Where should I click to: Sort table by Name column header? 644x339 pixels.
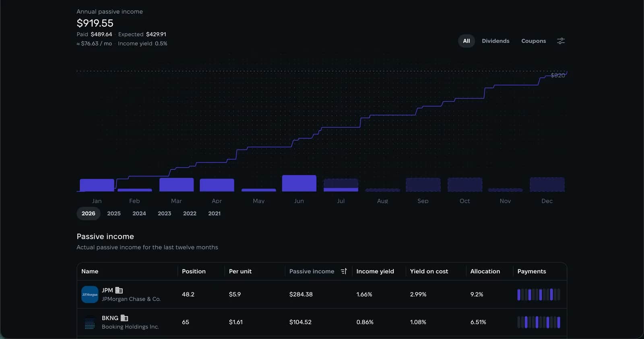tap(90, 271)
